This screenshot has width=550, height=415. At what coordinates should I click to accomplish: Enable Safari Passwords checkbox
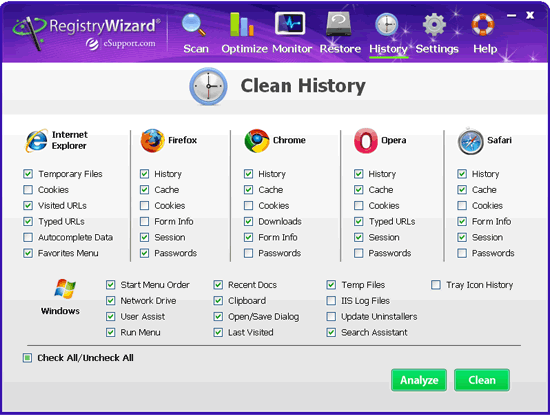462,253
